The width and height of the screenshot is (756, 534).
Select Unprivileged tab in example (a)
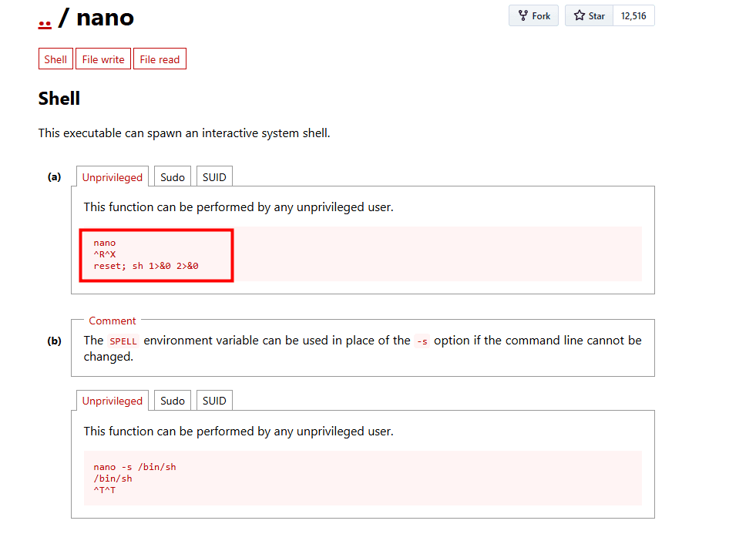click(x=113, y=177)
